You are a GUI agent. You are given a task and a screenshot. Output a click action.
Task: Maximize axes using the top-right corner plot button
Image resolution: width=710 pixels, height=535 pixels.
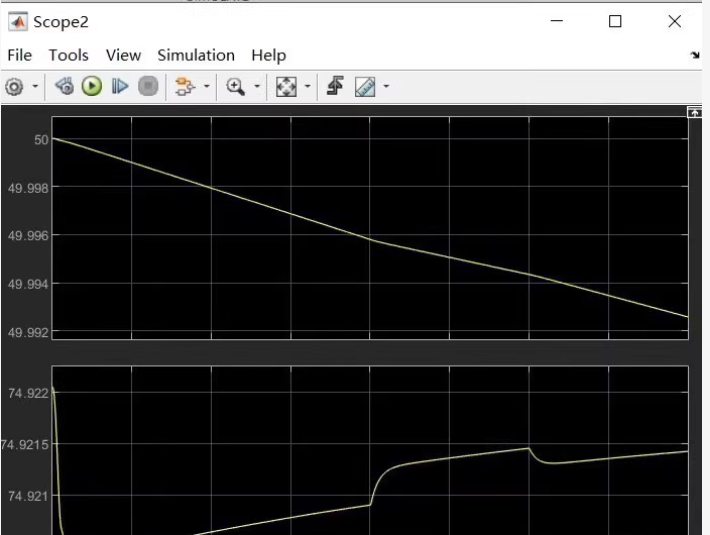click(x=695, y=112)
